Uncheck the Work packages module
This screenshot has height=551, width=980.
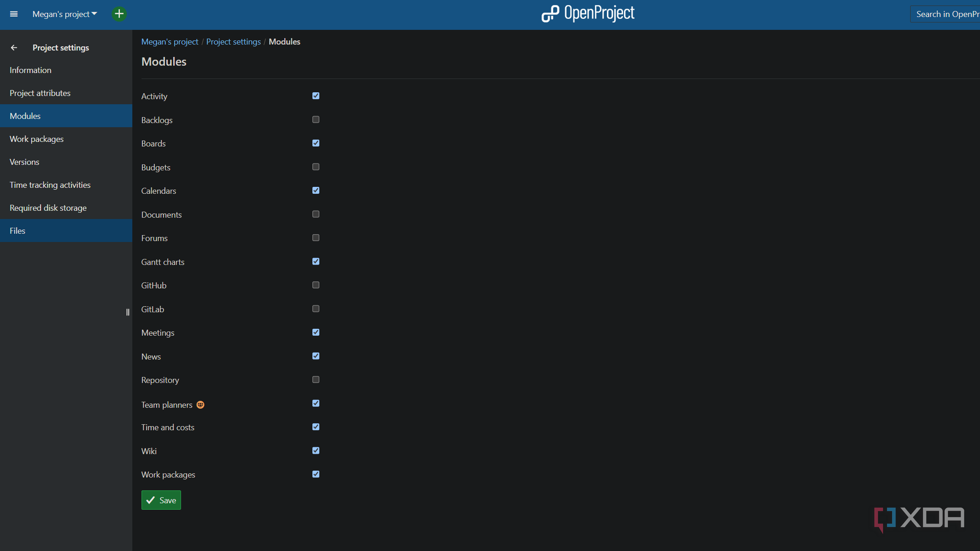click(x=316, y=474)
